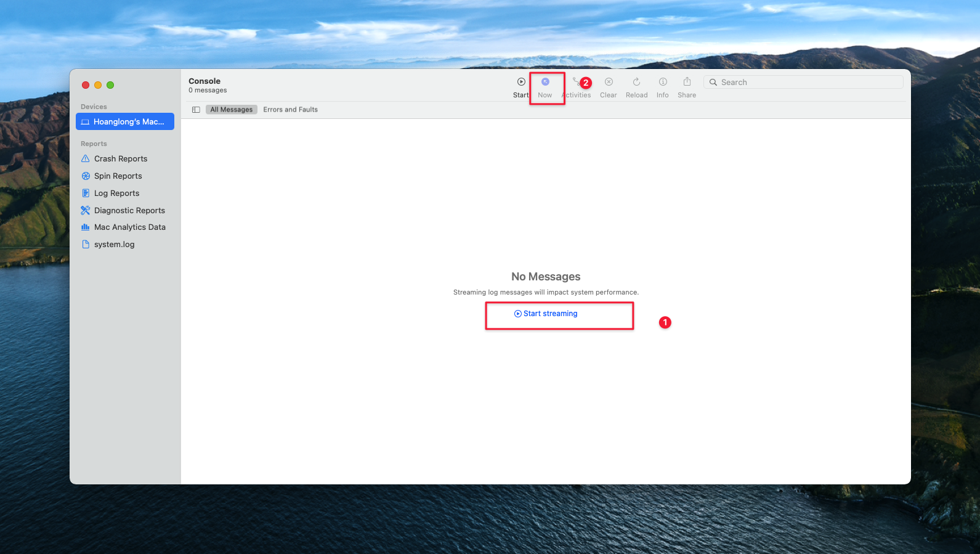This screenshot has width=980, height=554.
Task: Click the Start streaming link
Action: point(546,314)
